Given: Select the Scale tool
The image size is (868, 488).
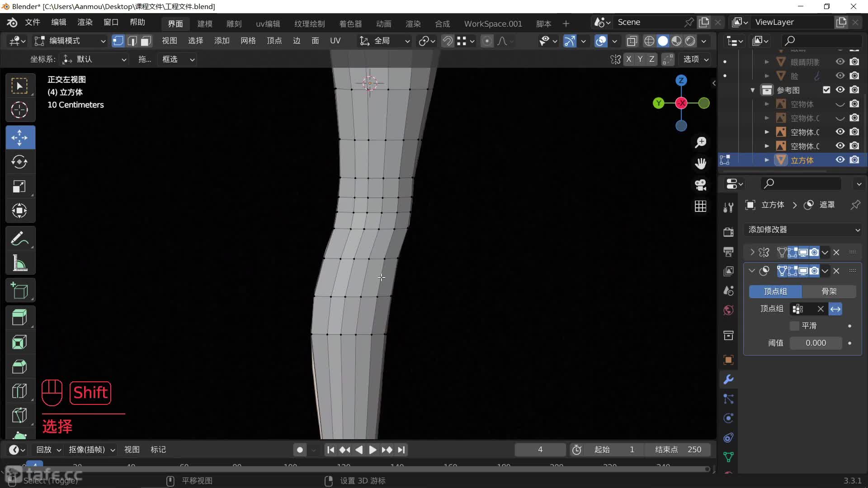Looking at the screenshot, I should pos(20,186).
